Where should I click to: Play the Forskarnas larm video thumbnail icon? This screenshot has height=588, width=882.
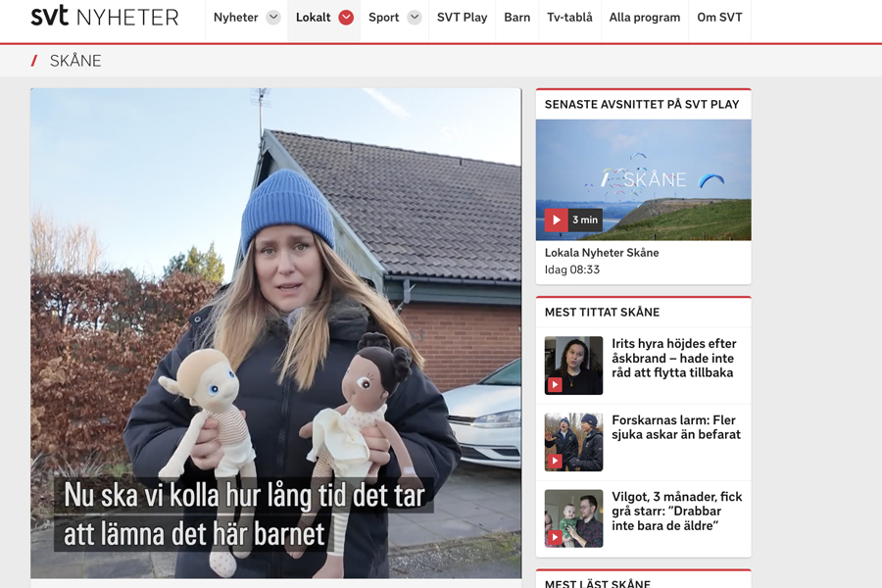555,462
